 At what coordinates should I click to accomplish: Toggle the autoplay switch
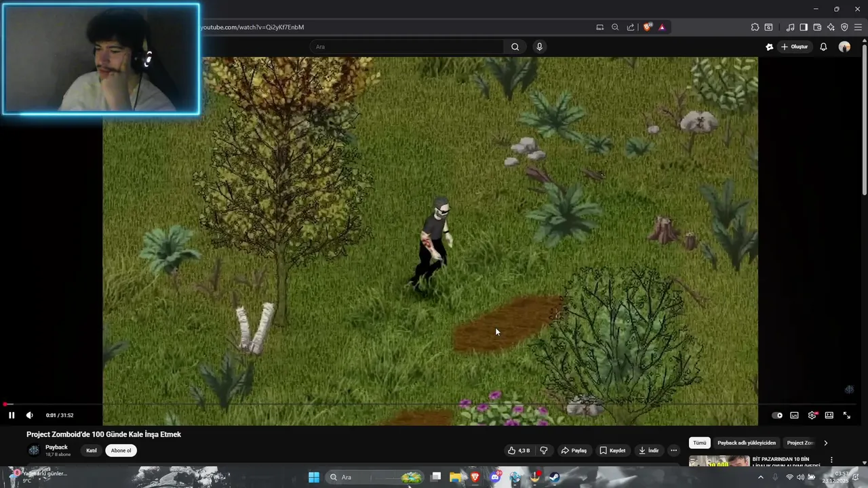(x=777, y=415)
